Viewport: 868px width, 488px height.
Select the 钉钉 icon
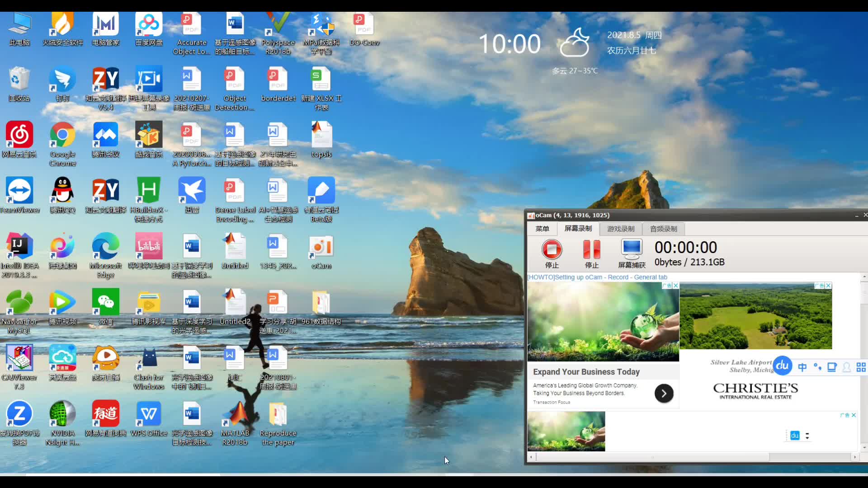63,84
